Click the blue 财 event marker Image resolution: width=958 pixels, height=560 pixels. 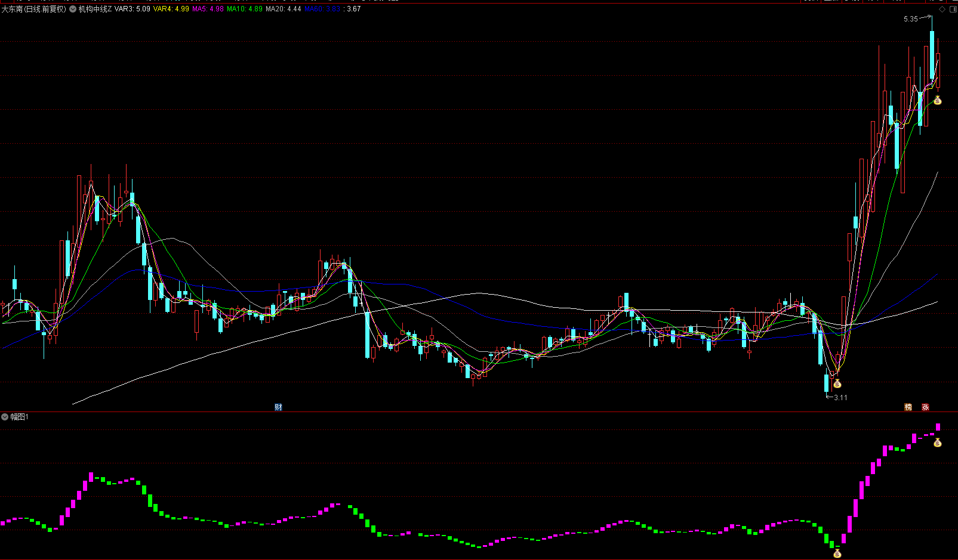(278, 407)
